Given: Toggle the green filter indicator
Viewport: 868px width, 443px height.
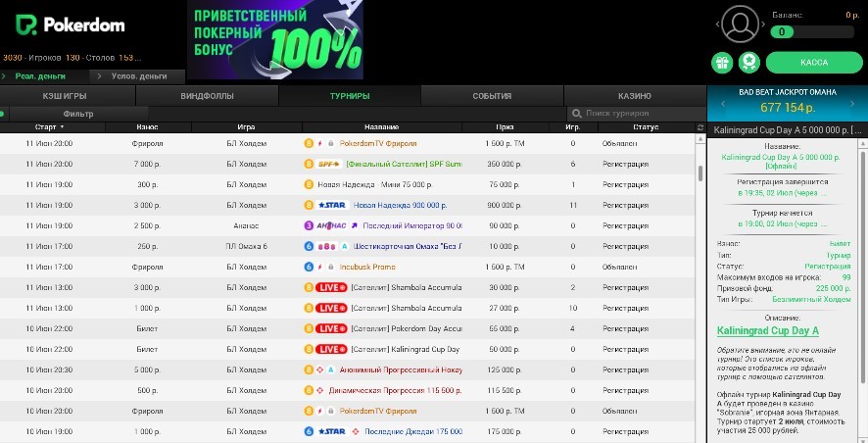Looking at the screenshot, I should pyautogui.click(x=2, y=114).
